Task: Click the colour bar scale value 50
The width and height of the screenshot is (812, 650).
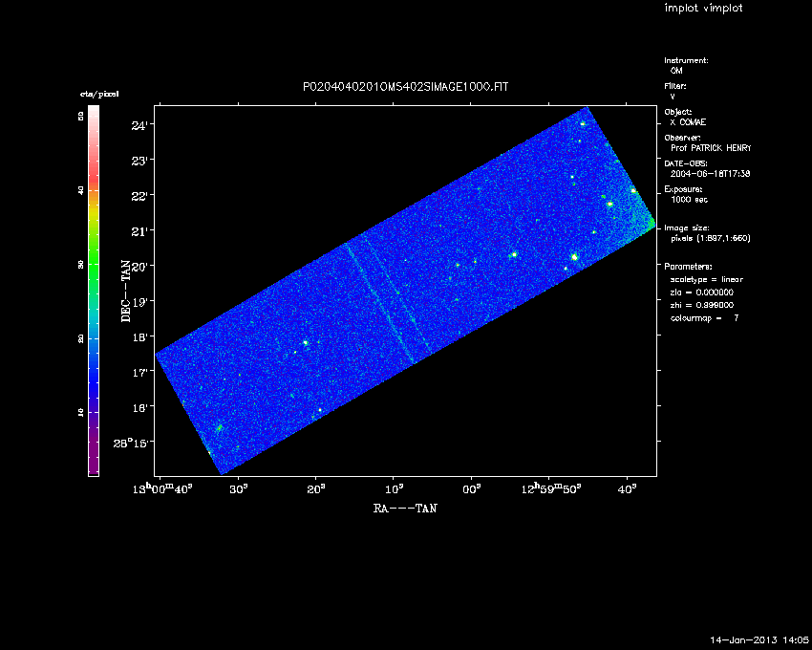Action: click(x=81, y=117)
